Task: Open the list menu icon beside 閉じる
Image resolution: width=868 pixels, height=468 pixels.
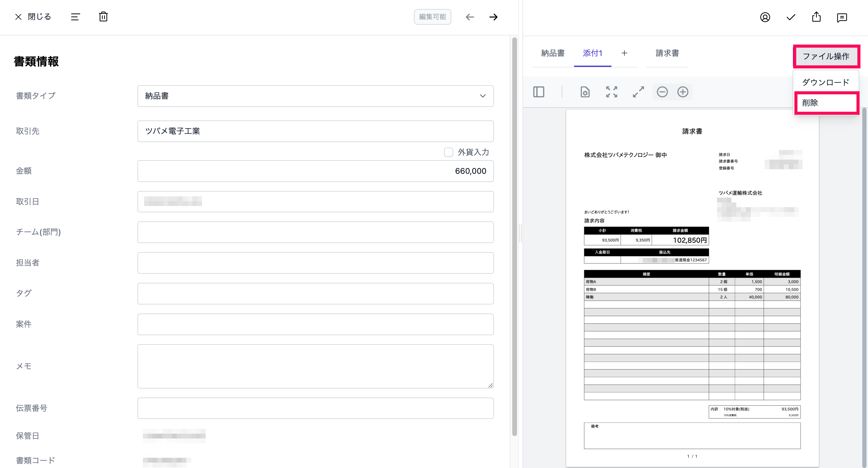Action: click(x=75, y=17)
